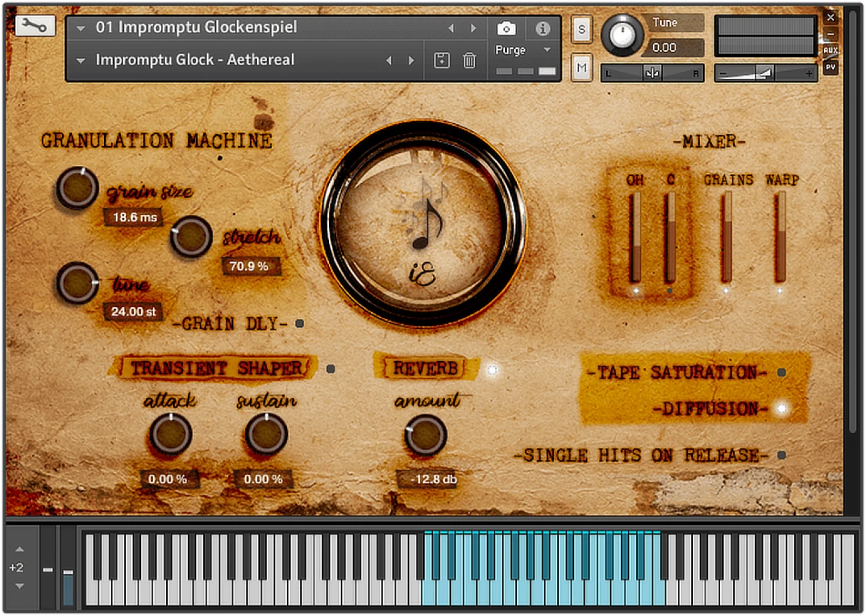Open the Purge dropdown menu
866x616 pixels.
pos(547,50)
